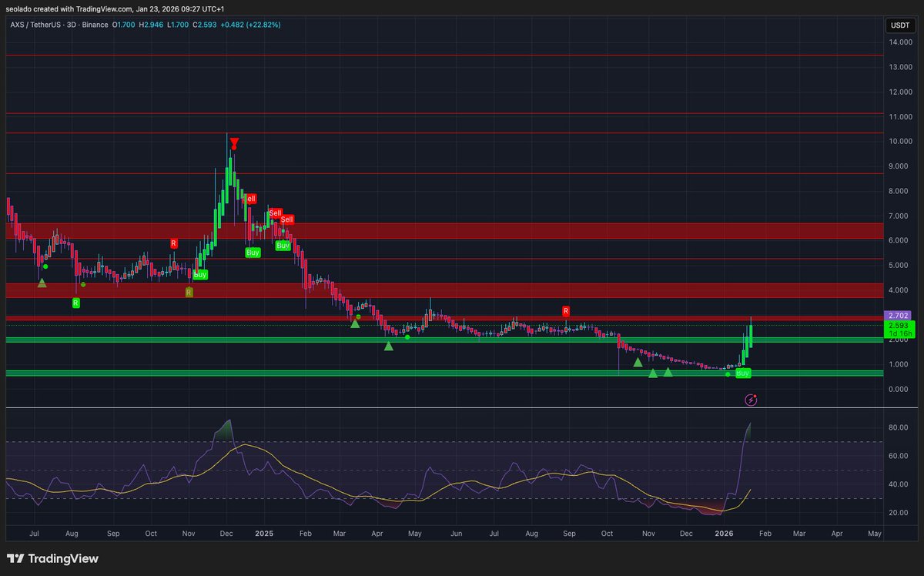Viewport: 924px width, 576px height.
Task: Click the green up-triangle in late October 2025
Action: 638,362
